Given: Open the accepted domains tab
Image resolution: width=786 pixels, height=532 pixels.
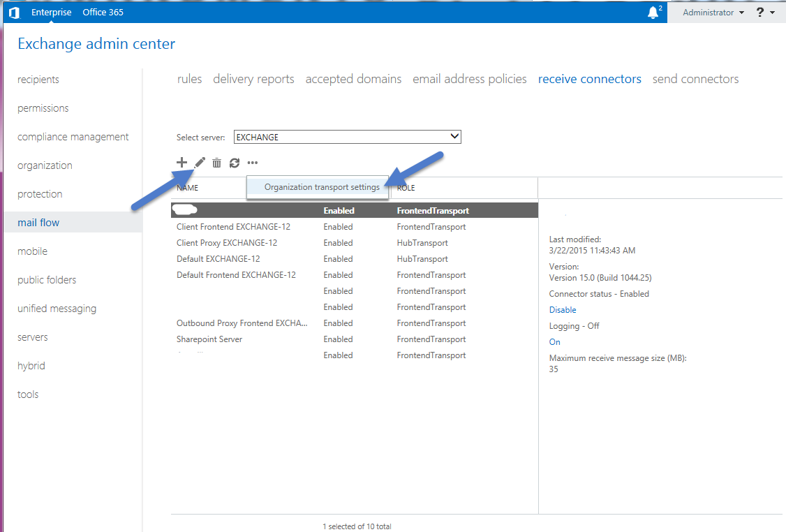Looking at the screenshot, I should 353,79.
